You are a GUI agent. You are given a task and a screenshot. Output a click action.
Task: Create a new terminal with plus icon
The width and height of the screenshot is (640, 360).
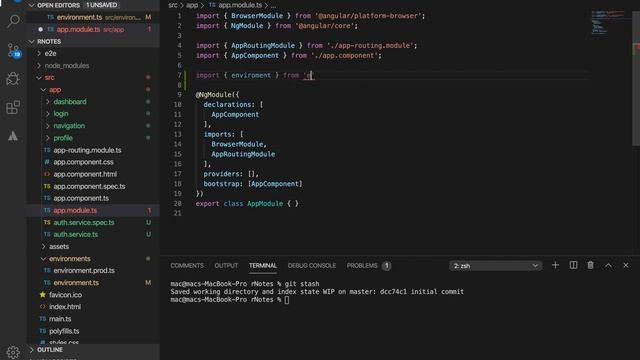[555, 265]
